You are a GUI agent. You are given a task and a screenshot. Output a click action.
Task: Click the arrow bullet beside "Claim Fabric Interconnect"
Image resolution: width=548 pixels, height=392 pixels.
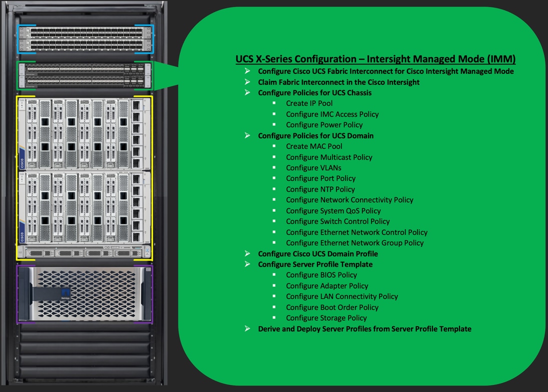[x=247, y=82]
